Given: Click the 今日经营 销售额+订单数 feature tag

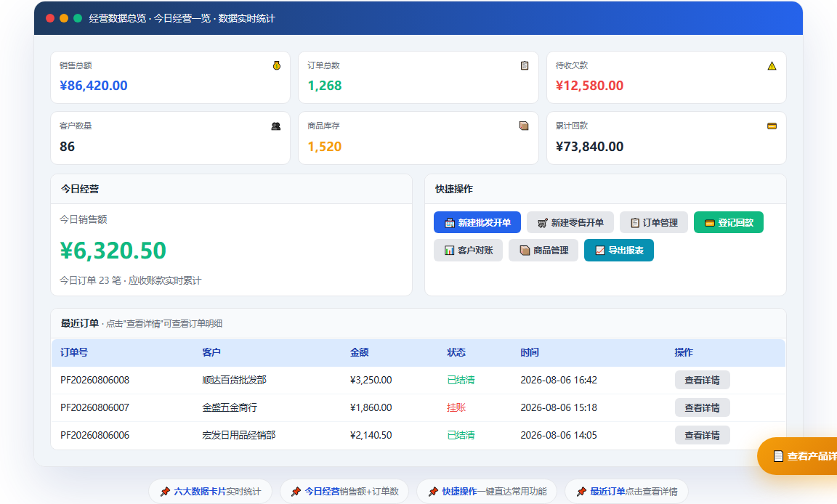Looking at the screenshot, I should pos(344,491).
